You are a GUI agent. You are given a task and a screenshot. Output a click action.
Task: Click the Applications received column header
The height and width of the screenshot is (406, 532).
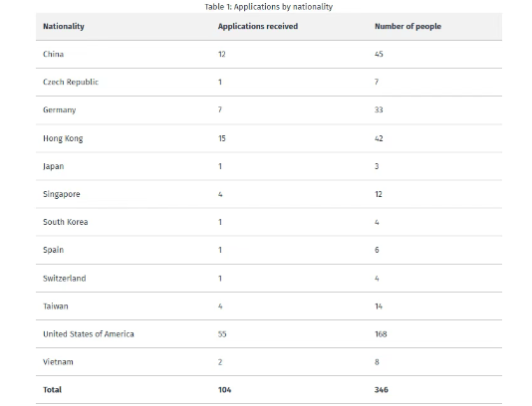tap(258, 27)
